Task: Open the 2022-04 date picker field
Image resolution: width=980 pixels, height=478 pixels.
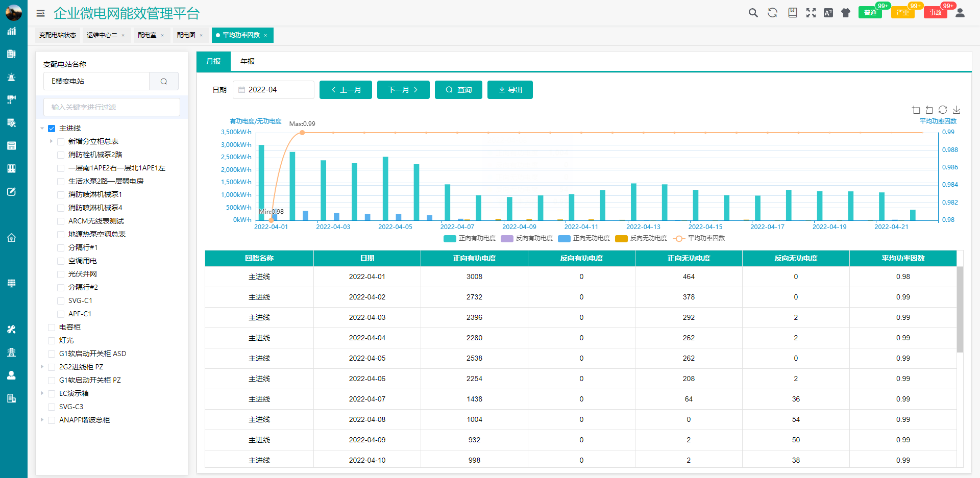Action: [x=274, y=90]
